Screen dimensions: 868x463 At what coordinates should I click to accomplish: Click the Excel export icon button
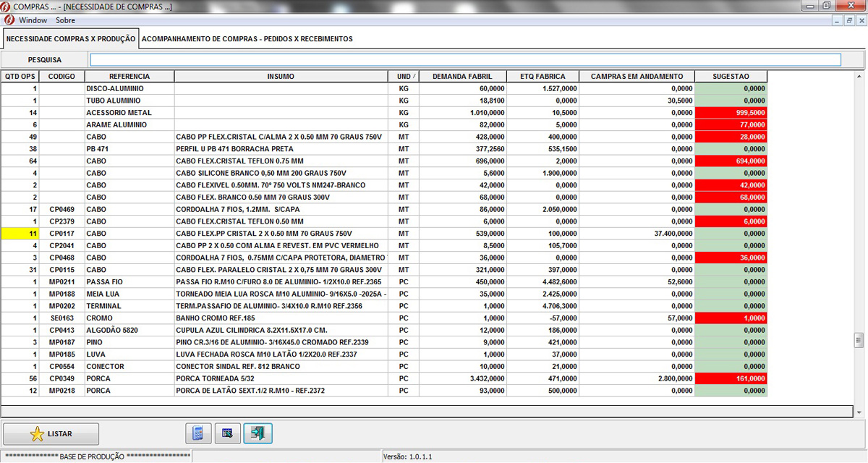coord(226,433)
